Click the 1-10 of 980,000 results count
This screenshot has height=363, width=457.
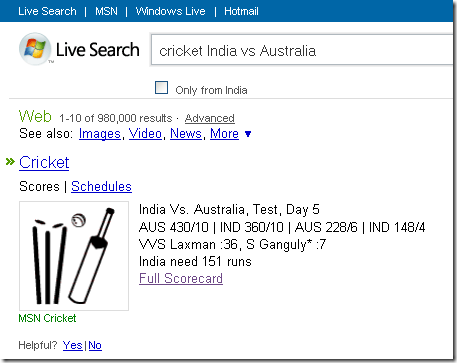click(116, 118)
